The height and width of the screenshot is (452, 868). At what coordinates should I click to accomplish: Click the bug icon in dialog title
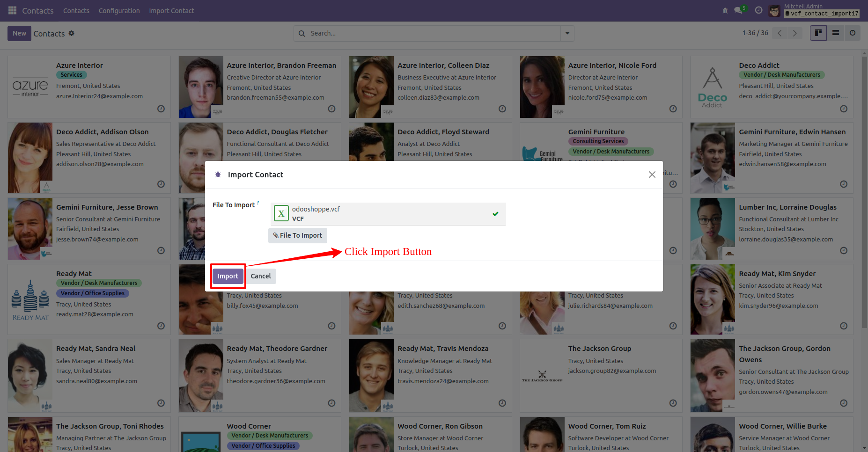[218, 175]
